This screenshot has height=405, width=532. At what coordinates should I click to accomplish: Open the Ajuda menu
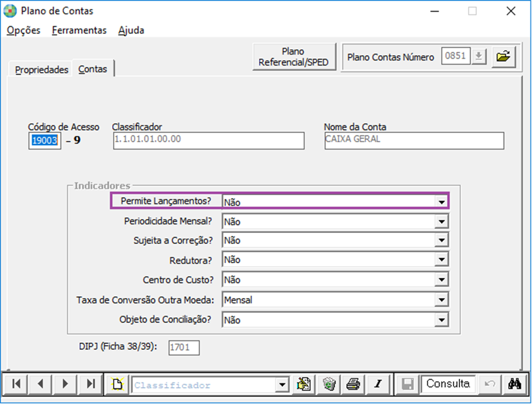click(131, 30)
